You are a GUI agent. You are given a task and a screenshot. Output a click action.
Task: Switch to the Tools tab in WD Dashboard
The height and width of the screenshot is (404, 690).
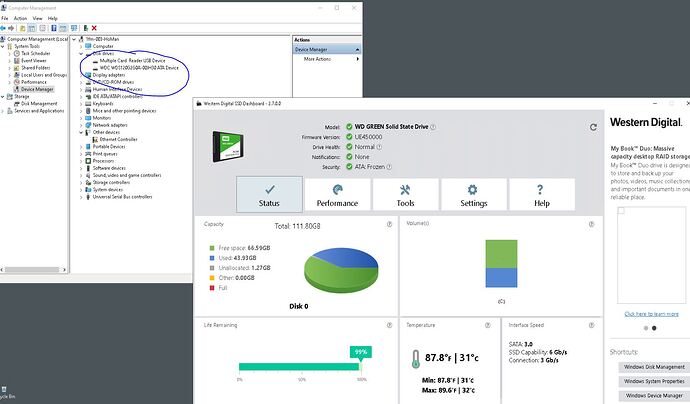pos(406,195)
